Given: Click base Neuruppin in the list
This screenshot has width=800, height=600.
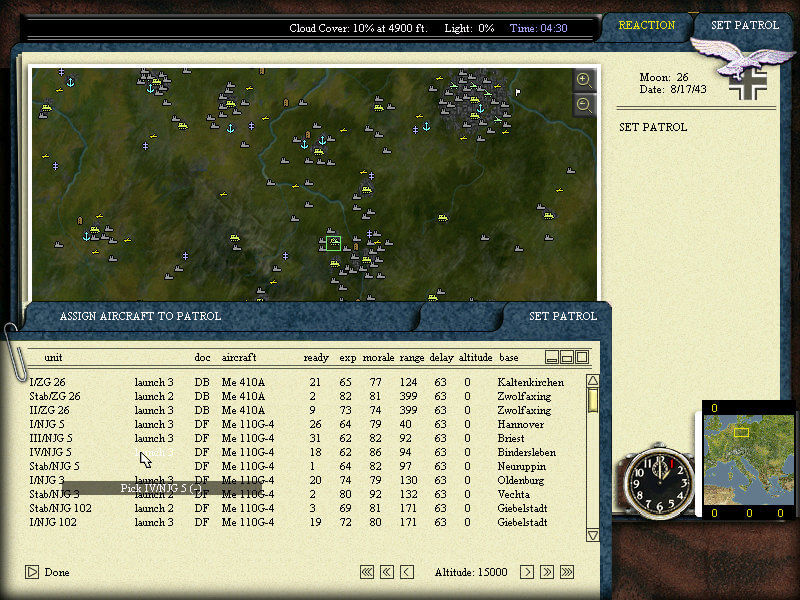Looking at the screenshot, I should point(521,466).
